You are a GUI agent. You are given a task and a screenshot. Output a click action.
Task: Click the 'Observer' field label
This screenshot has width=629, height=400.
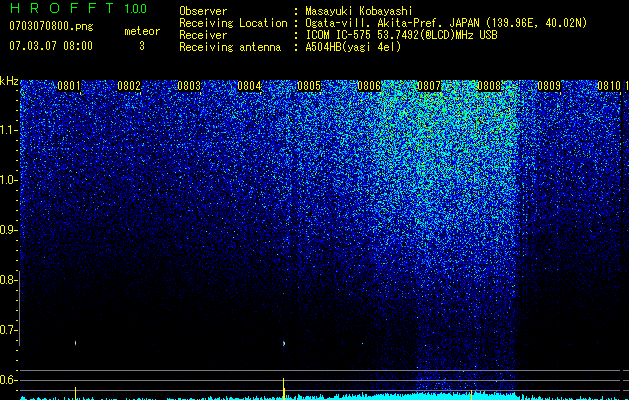[x=203, y=11]
